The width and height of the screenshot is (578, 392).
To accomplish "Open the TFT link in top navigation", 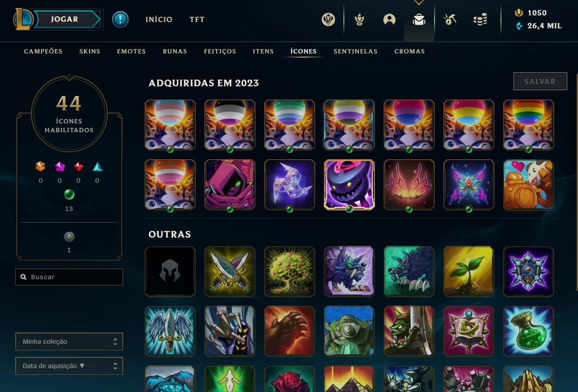I will [197, 19].
